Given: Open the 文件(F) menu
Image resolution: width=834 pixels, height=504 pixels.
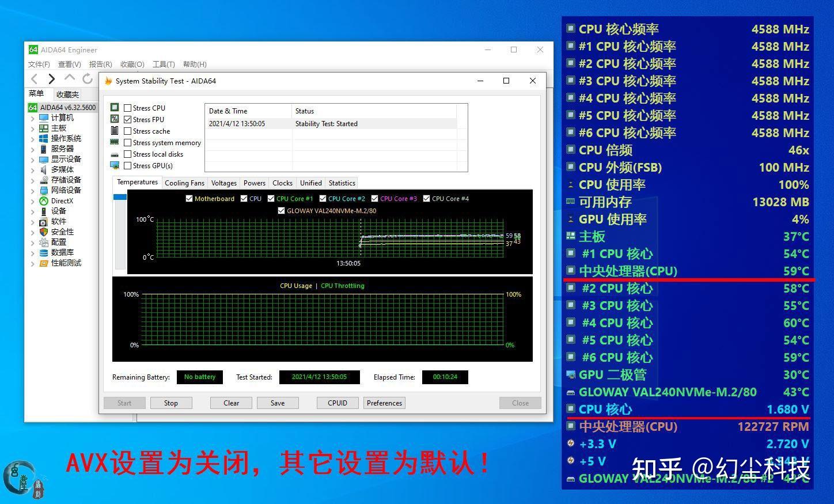Looking at the screenshot, I should [x=39, y=64].
